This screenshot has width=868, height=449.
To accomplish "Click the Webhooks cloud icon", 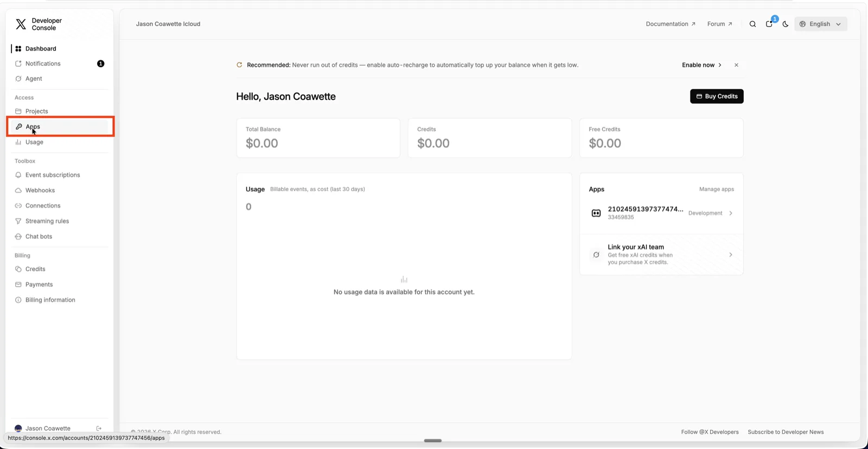I will coord(18,191).
